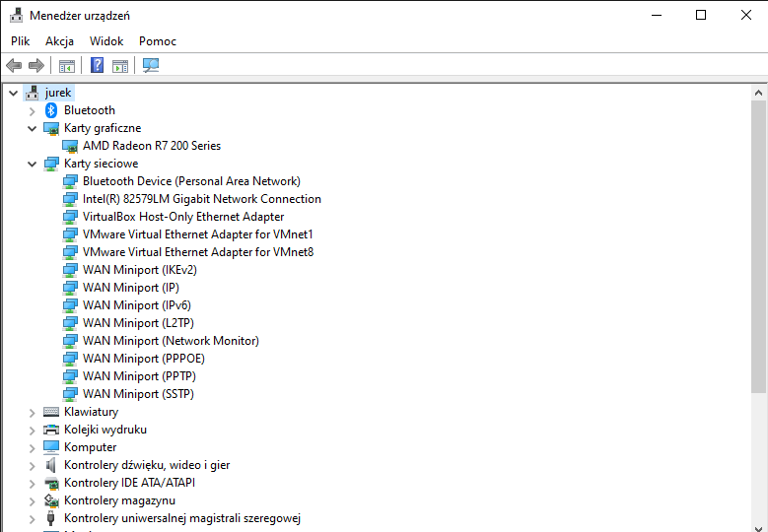Screen dimensions: 768x532
Task: Click the Device Manager title bar icon
Action: click(x=16, y=15)
